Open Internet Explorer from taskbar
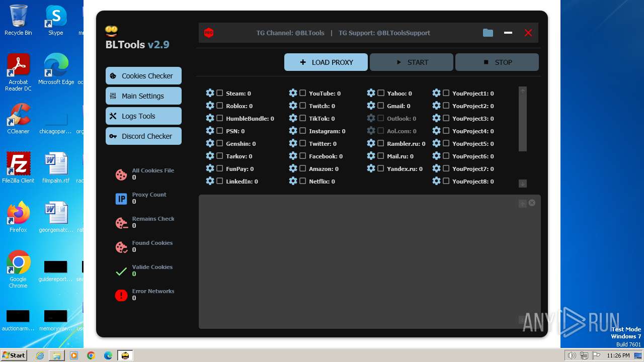644x362 pixels. click(40, 355)
